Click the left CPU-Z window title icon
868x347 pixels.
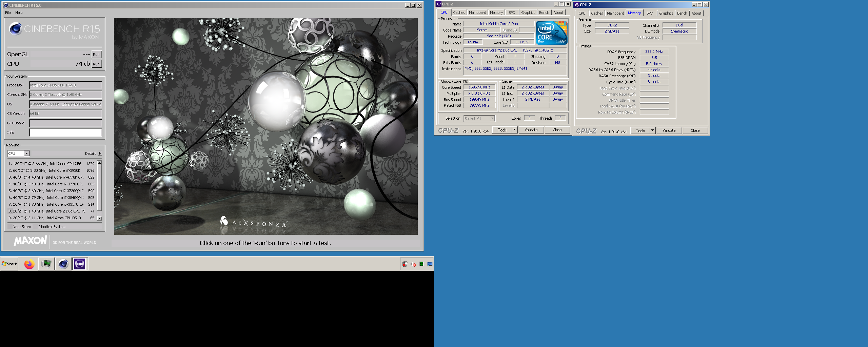[438, 4]
